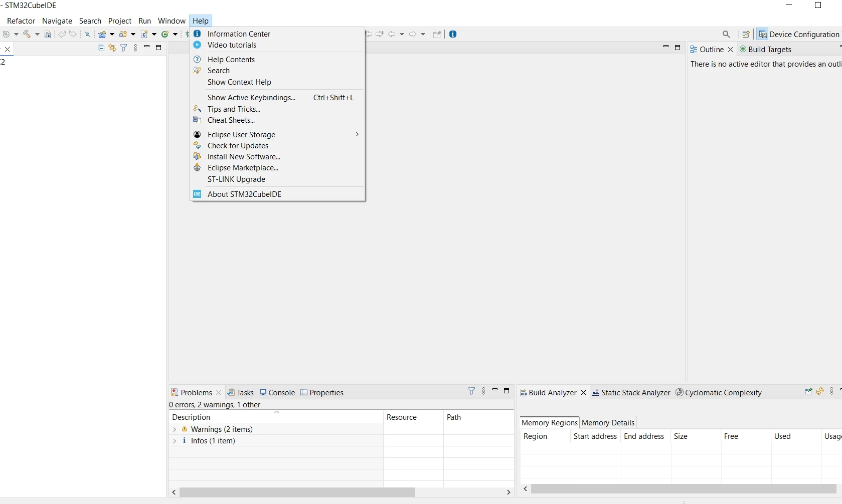
Task: Click the binary 010 file toolbar icon
Action: pos(48,35)
